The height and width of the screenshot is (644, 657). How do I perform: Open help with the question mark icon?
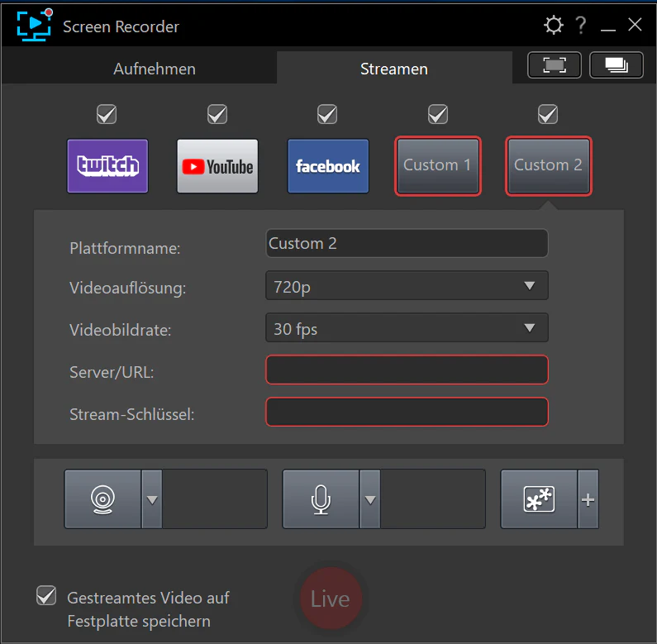coord(581,25)
